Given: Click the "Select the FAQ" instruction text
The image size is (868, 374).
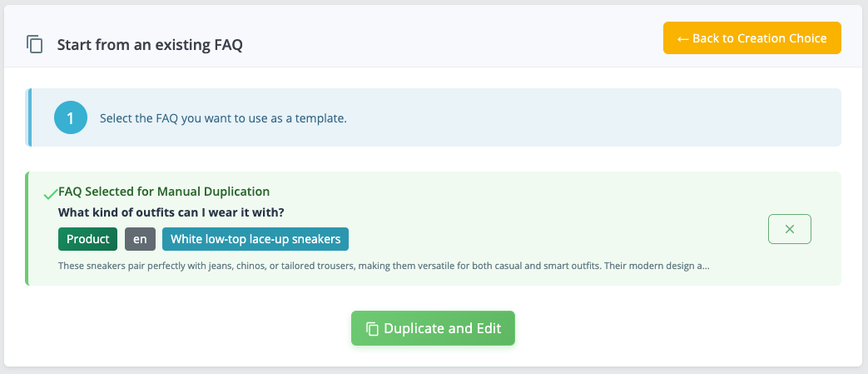Looking at the screenshot, I should (x=223, y=118).
